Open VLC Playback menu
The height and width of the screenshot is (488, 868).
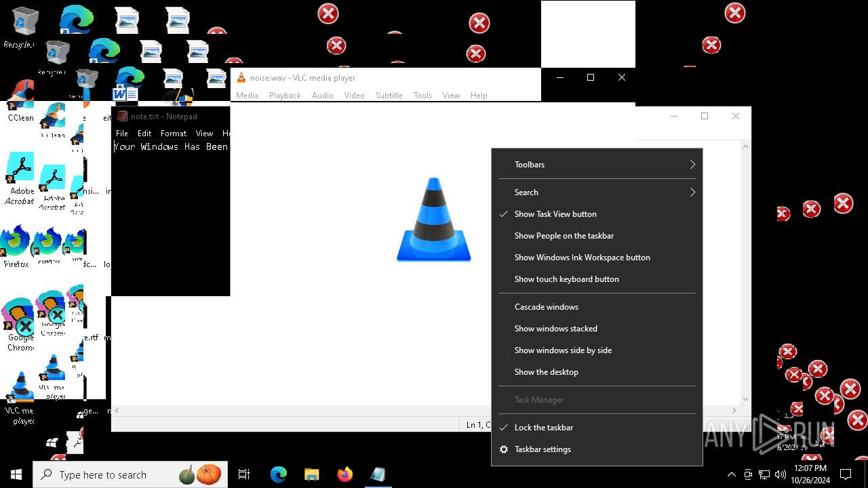pos(285,96)
